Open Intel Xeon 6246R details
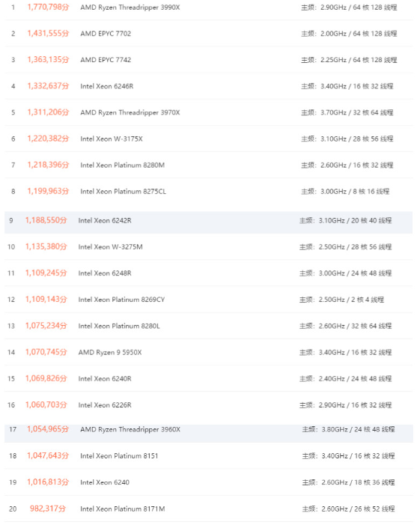This screenshot has width=420, height=528. [x=106, y=86]
